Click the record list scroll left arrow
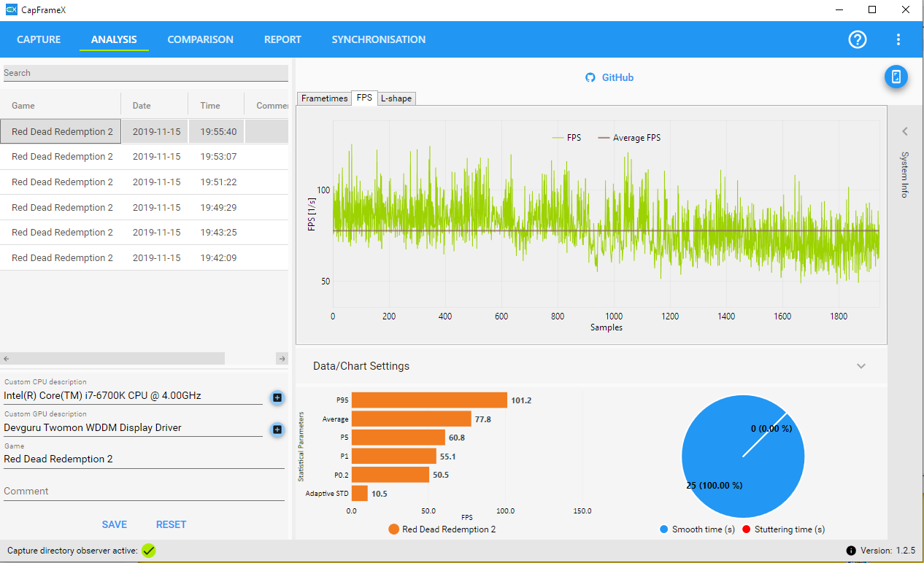Viewport: 924px width, 563px height. [6, 359]
